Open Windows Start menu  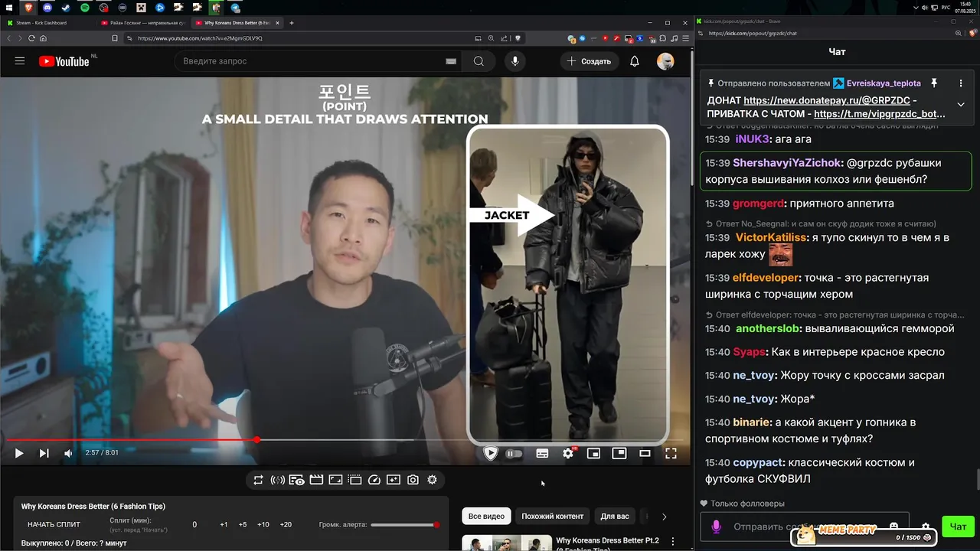pyautogui.click(x=8, y=7)
